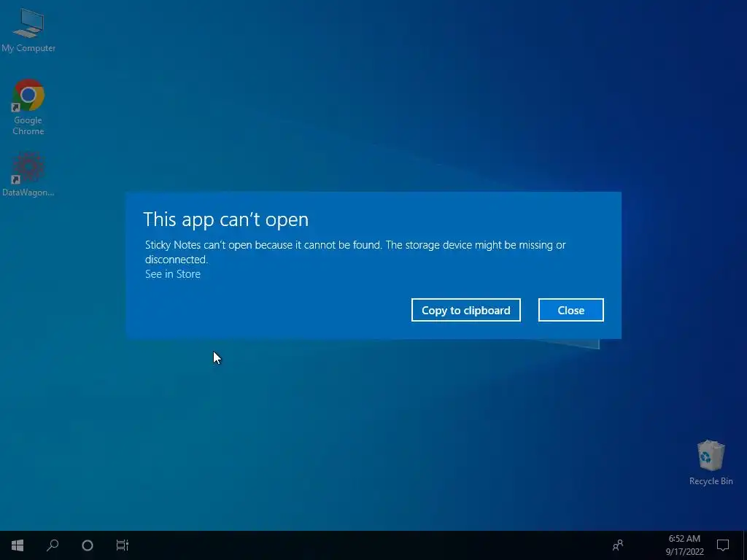Open the My Computer desktop icon
The width and height of the screenshot is (747, 560).
pyautogui.click(x=28, y=29)
